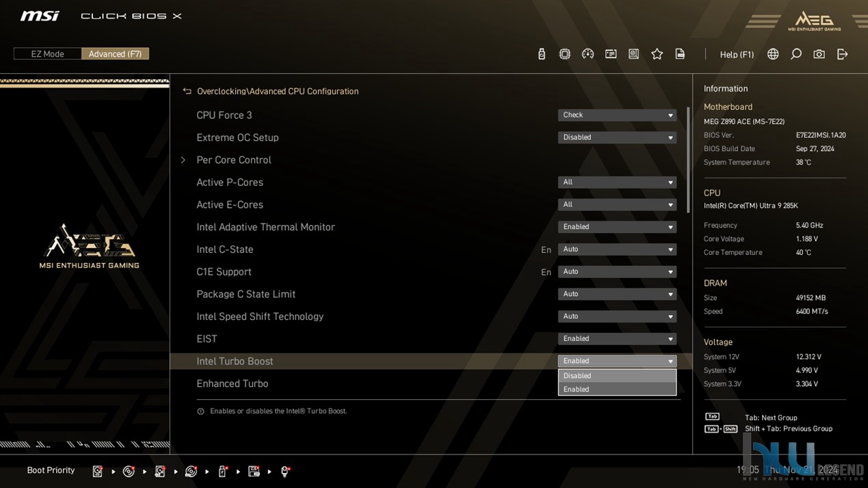Select the plain CD/DVD boot device icon
Viewport: 868px width, 488px height.
tap(128, 471)
